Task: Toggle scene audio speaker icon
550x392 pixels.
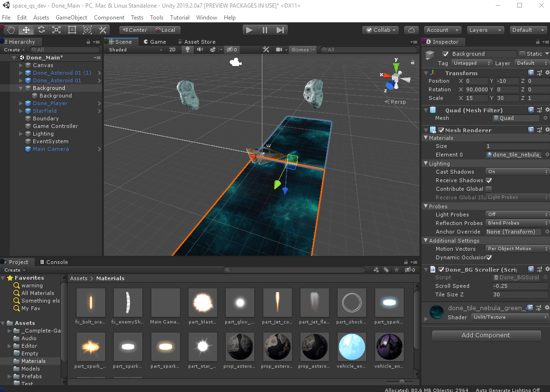Action: point(200,50)
